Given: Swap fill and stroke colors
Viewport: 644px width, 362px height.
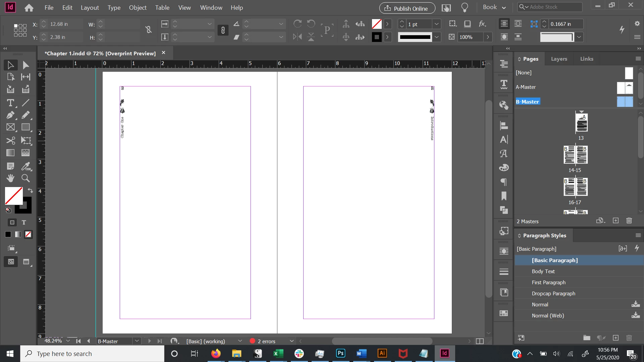Looking at the screenshot, I should pyautogui.click(x=30, y=190).
